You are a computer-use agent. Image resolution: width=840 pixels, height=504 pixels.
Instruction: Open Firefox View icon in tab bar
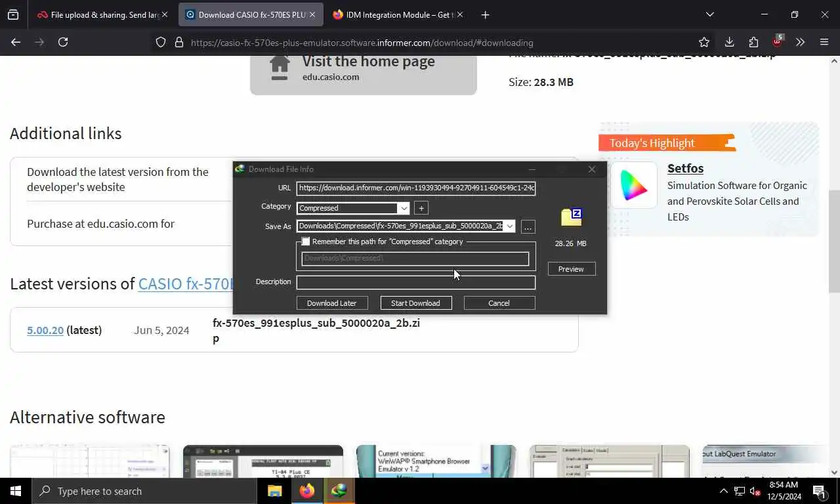click(x=13, y=14)
